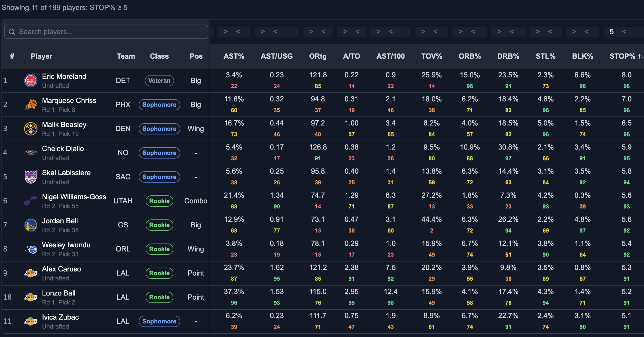Screen dimensions: 644x337
Task: Click the Lakers logo for Ivica Zubac
Action: pyautogui.click(x=31, y=321)
